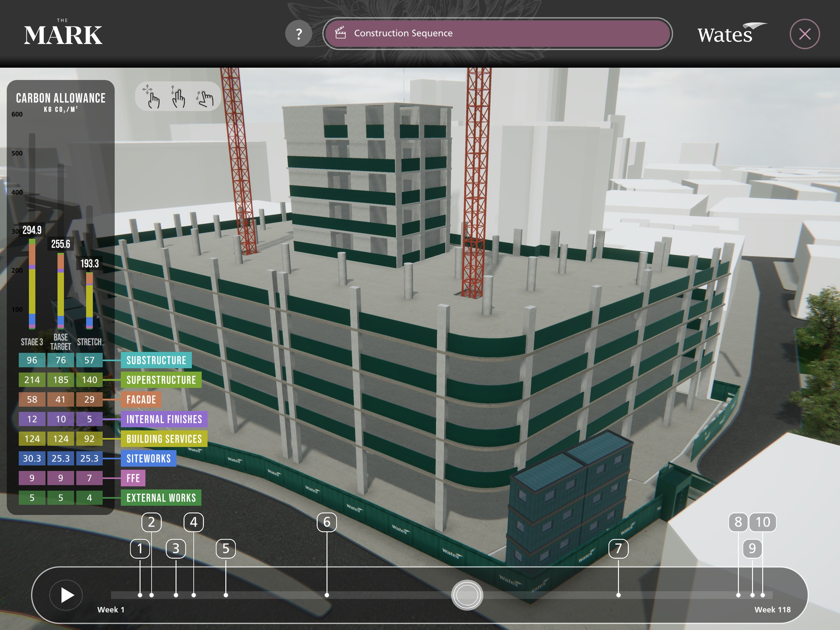Jump to timeline marker 7

click(x=618, y=548)
